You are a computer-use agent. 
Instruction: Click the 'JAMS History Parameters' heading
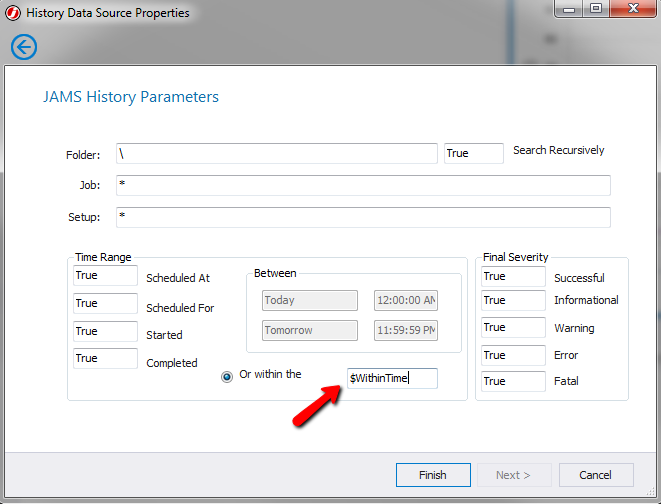coord(131,97)
